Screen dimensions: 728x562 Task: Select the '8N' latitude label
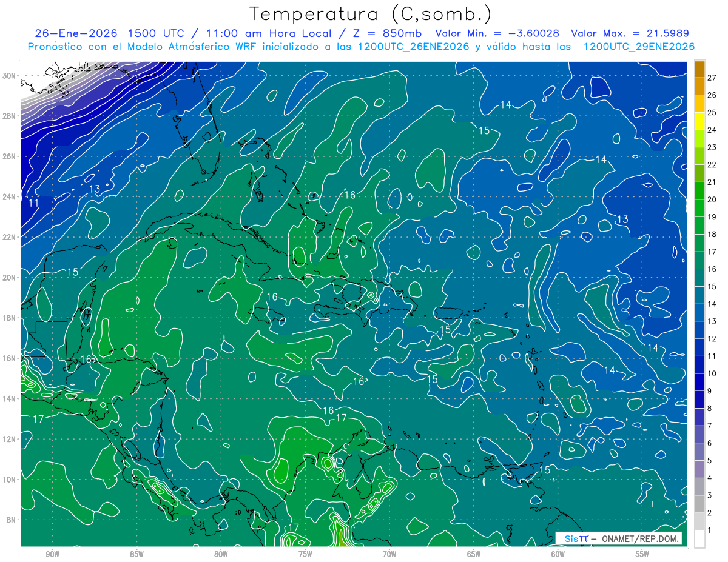coord(12,520)
